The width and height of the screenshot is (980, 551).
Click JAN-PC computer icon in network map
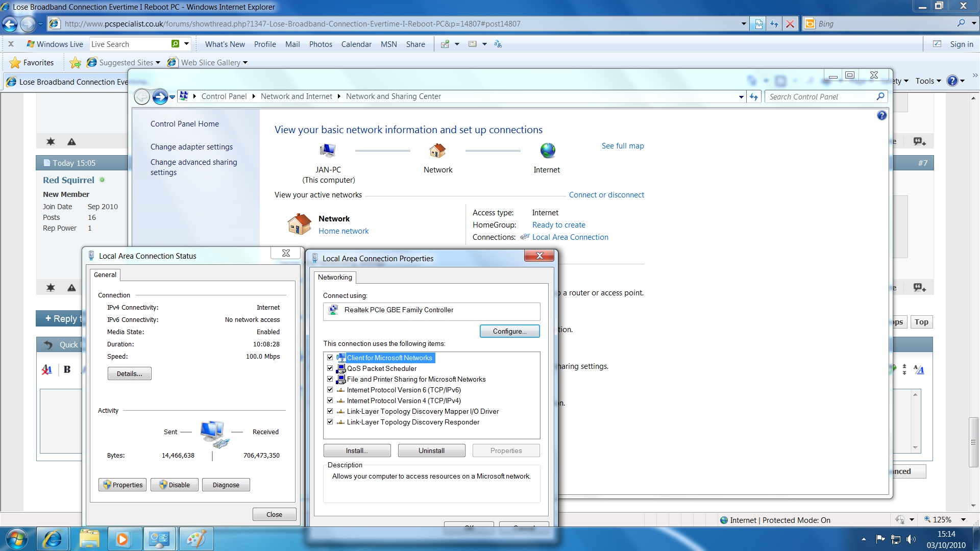(328, 151)
